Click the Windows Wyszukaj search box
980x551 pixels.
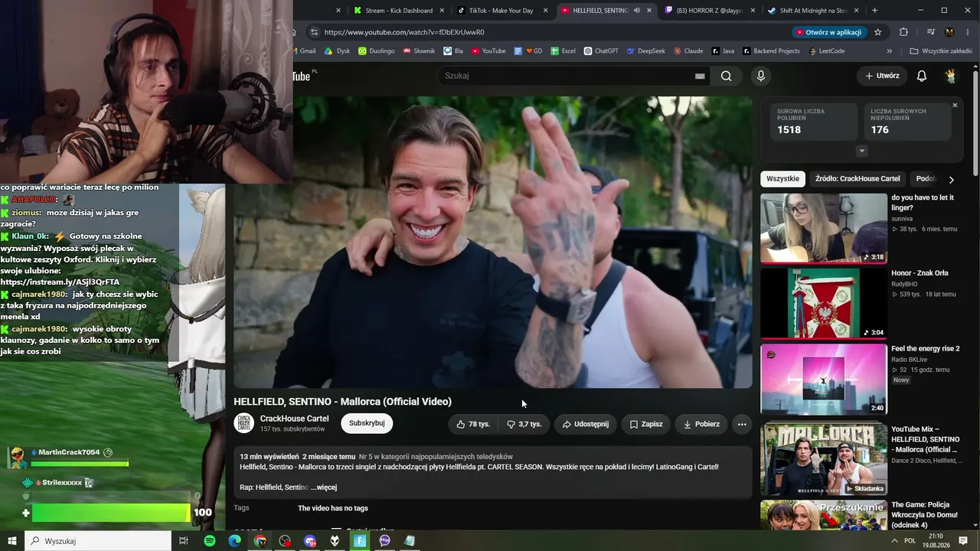(x=99, y=541)
